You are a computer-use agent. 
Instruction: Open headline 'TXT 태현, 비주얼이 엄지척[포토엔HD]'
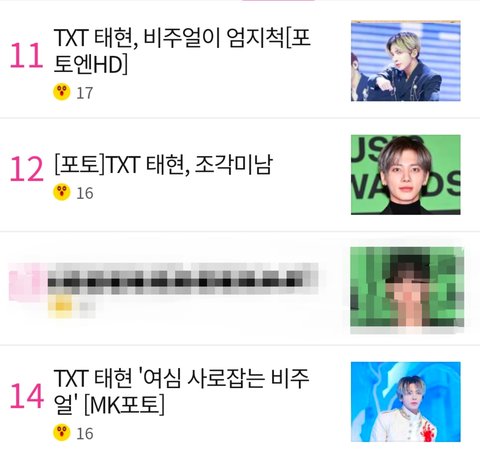click(x=182, y=51)
